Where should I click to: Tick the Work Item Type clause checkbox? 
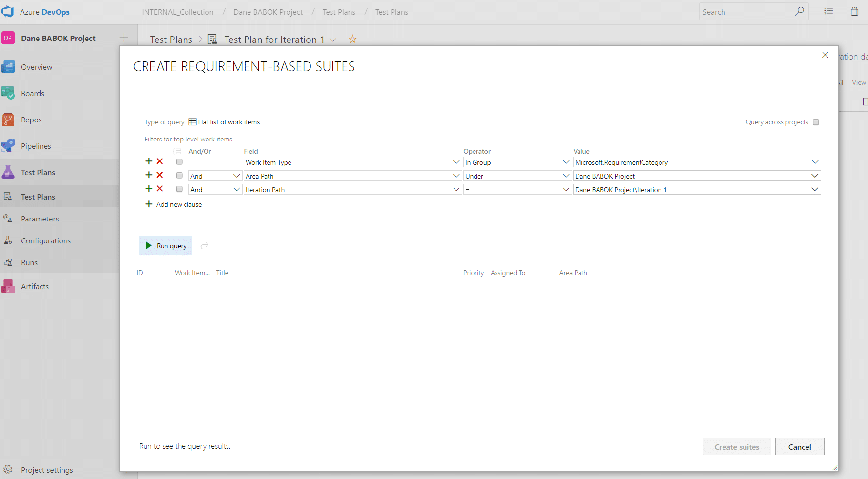click(179, 162)
